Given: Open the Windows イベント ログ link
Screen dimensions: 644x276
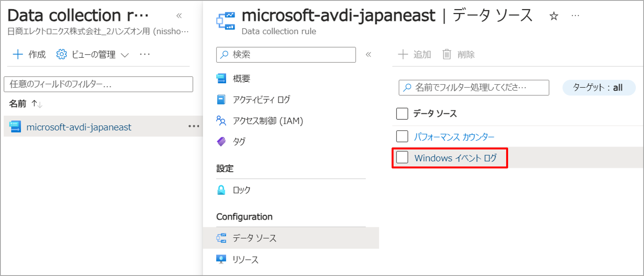Looking at the screenshot, I should click(x=455, y=158).
